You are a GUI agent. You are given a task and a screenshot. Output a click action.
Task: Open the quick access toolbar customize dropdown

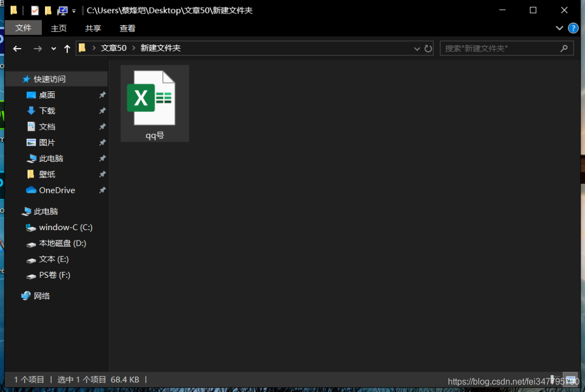tap(74, 11)
